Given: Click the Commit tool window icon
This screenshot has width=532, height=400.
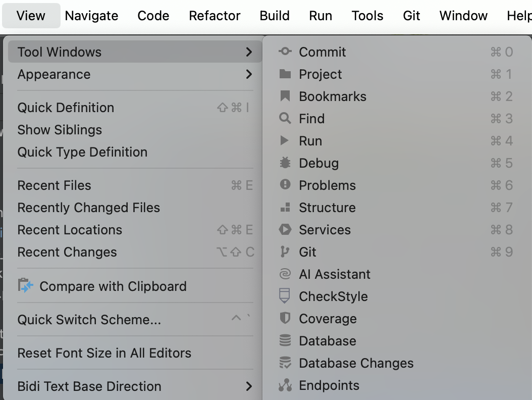Looking at the screenshot, I should pos(285,52).
